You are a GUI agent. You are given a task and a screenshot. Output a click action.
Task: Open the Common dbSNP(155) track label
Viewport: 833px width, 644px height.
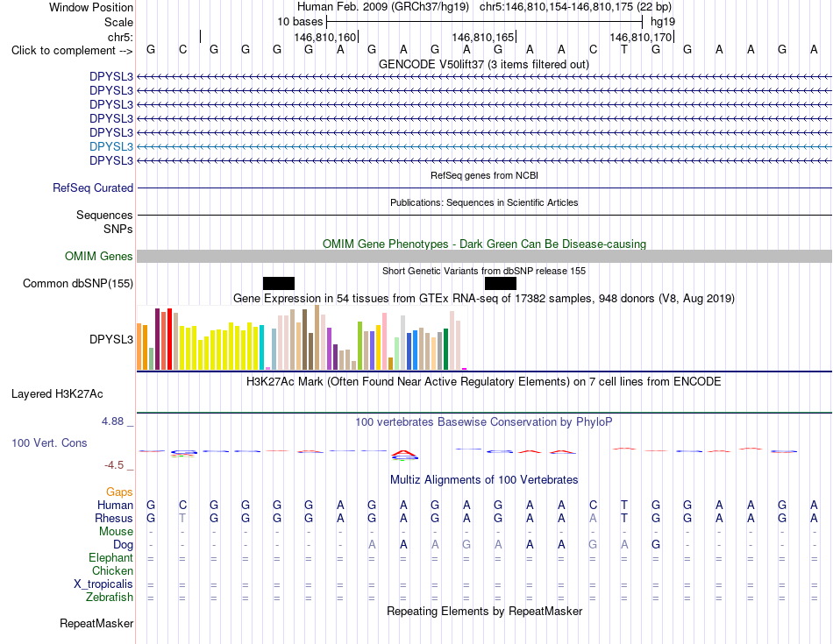[x=78, y=284]
